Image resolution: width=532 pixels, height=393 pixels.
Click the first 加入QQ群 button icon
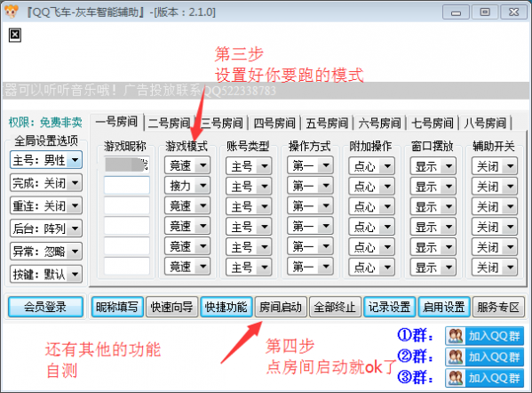456,336
